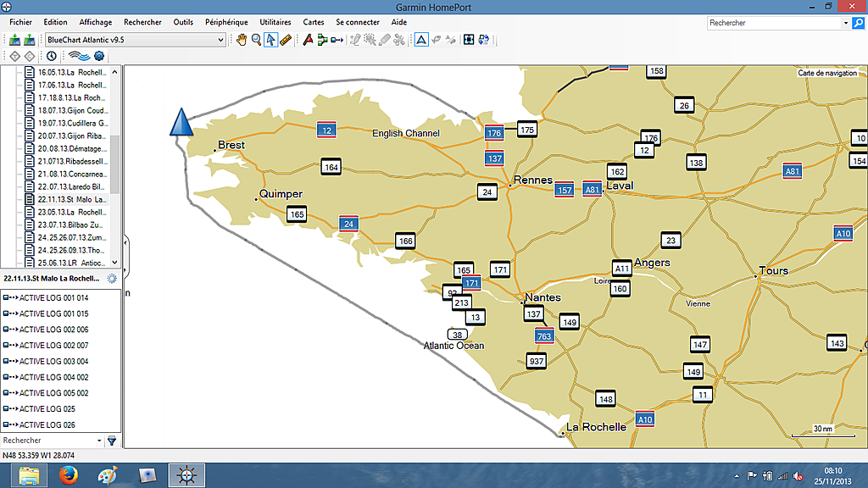Open the Affichage menu
868x488 pixels.
(95, 22)
